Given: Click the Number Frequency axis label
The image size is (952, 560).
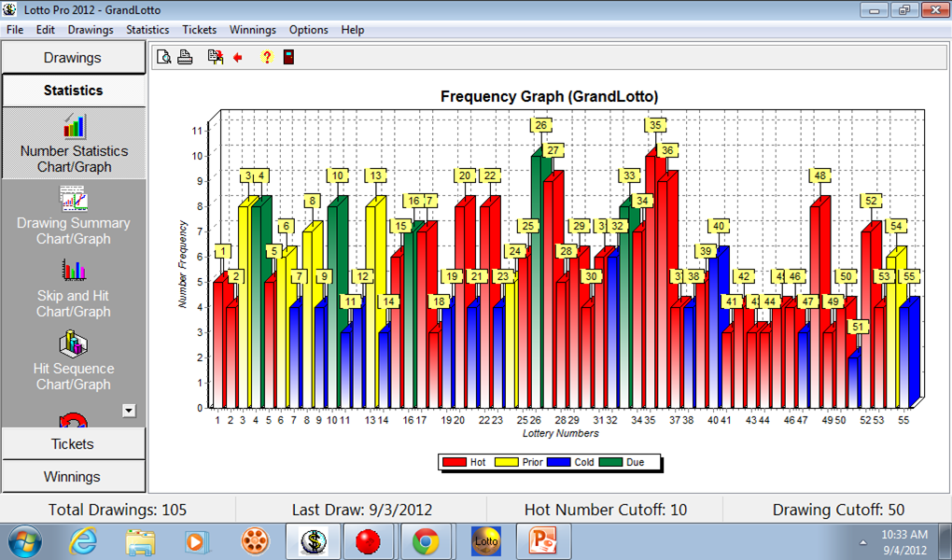Looking at the screenshot, I should (182, 264).
